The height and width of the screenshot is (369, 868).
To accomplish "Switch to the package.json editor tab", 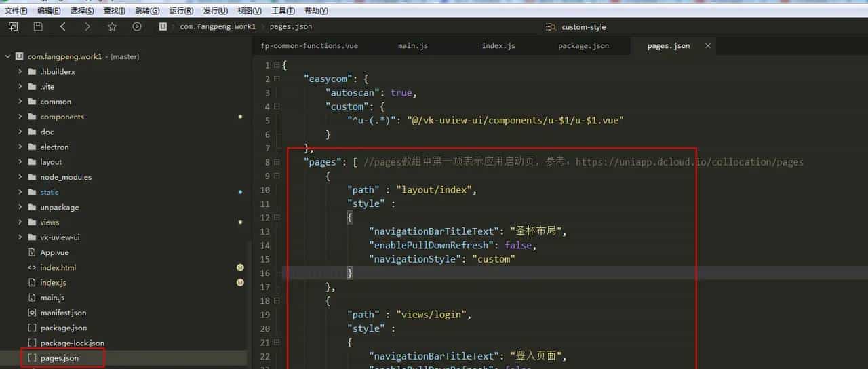I will 583,46.
